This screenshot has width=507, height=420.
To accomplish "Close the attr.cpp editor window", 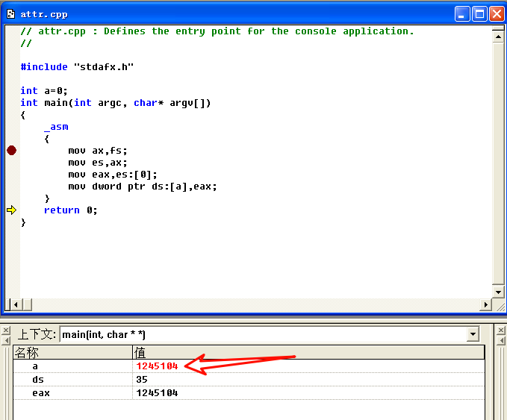I will click(x=496, y=13).
